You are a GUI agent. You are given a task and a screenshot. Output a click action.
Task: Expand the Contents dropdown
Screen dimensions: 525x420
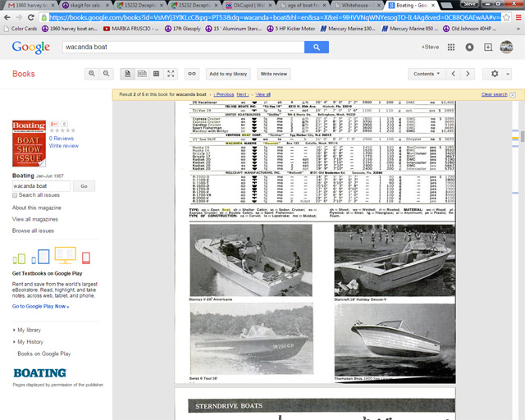coord(427,74)
